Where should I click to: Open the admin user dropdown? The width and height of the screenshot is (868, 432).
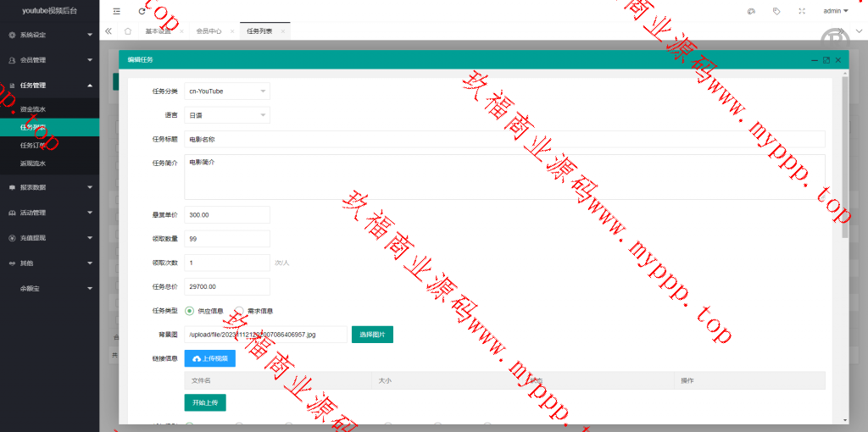[x=835, y=11]
